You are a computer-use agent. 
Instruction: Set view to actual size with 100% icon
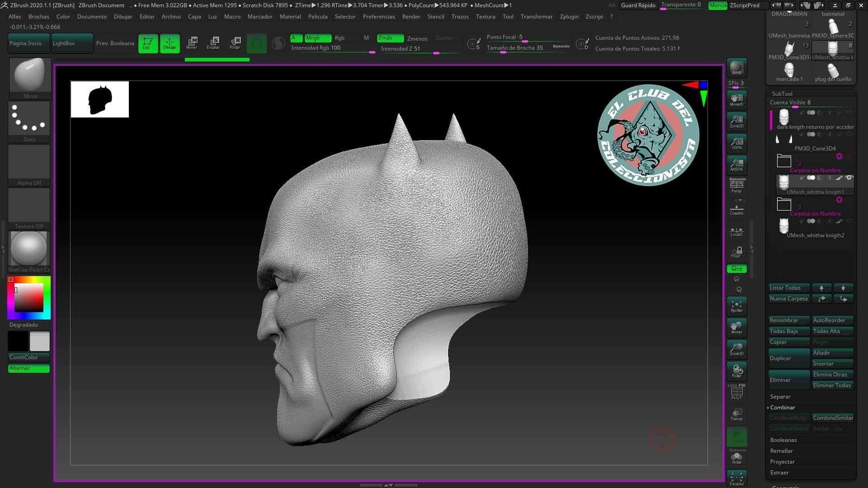pos(736,143)
